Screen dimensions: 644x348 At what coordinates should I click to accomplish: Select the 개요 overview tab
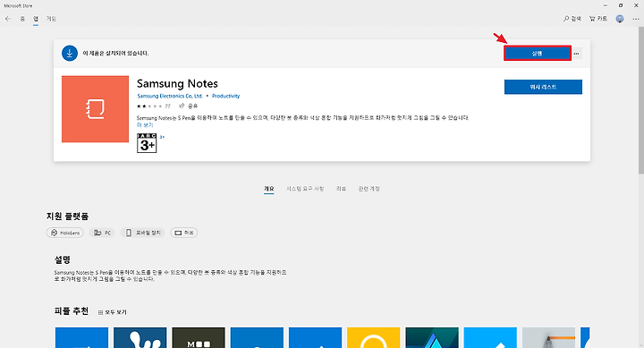268,189
